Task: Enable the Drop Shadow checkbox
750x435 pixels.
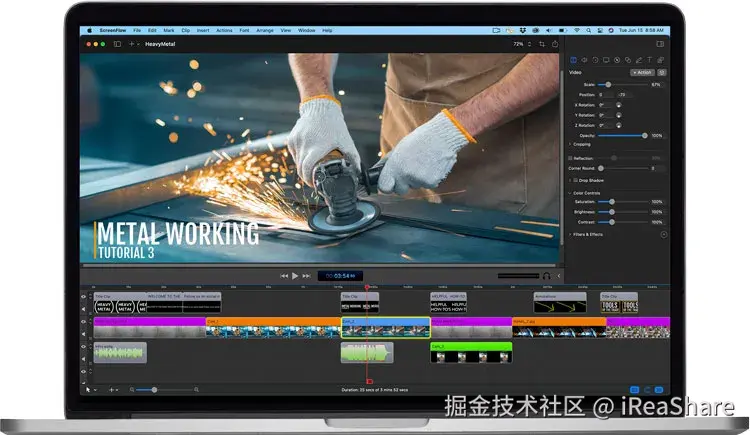Action: pyautogui.click(x=575, y=180)
